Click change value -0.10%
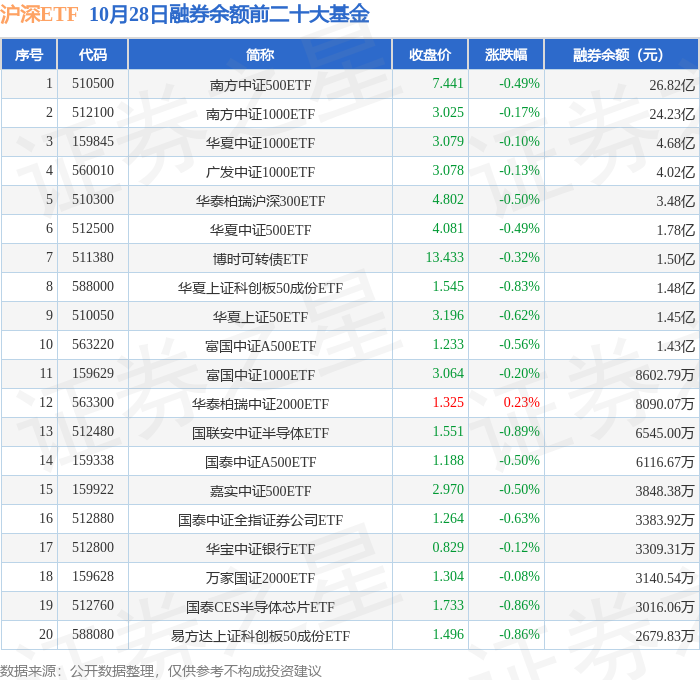The height and width of the screenshot is (680, 700). point(519,142)
